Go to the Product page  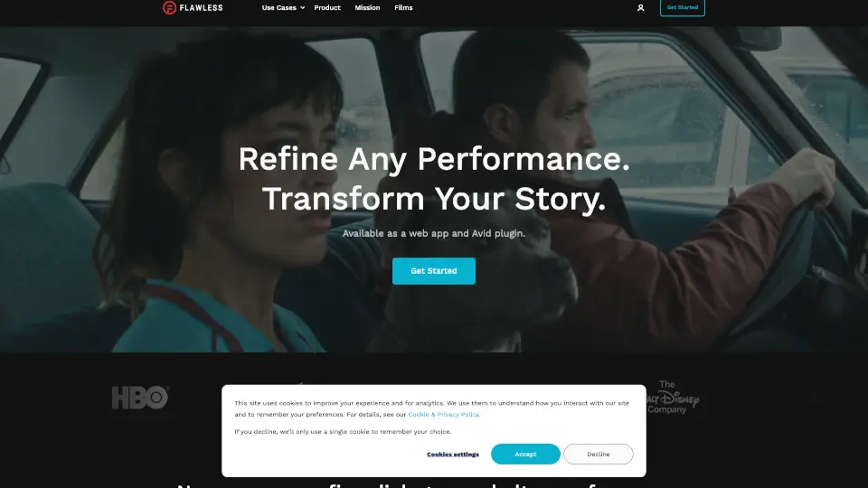[x=327, y=8]
